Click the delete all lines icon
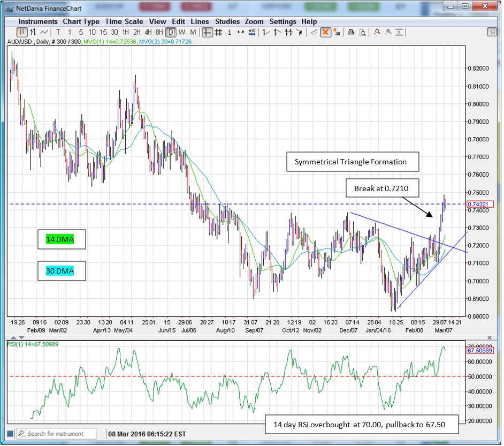The height and width of the screenshot is (446, 504). 337,32
